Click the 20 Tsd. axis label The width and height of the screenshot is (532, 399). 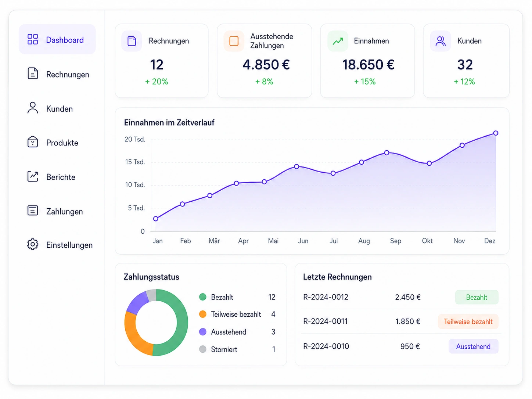[x=135, y=139]
